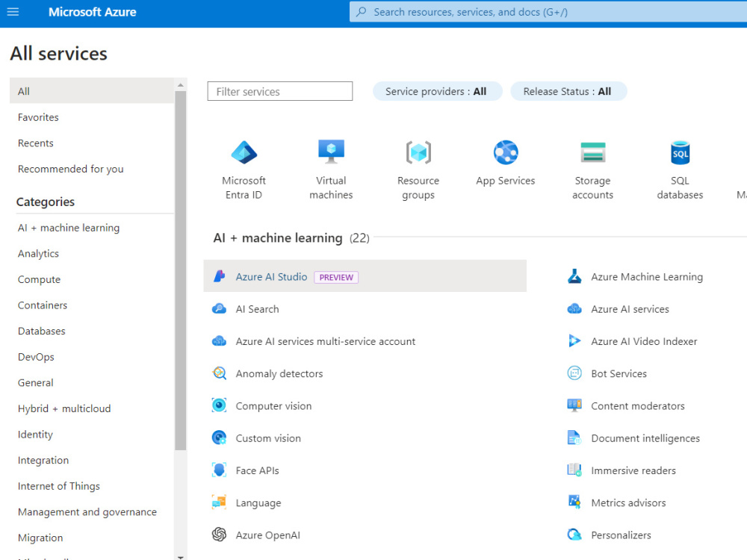Select the Virtual machines icon

coord(331,152)
